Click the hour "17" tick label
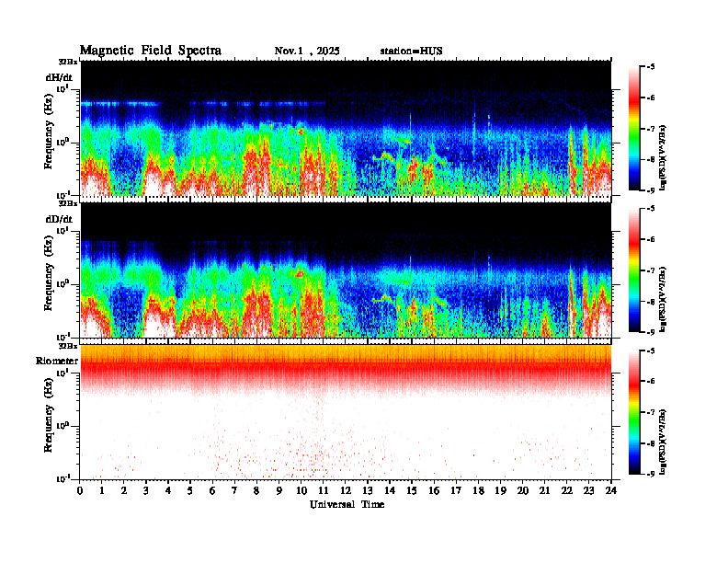The width and height of the screenshot is (728, 563). pos(456,490)
